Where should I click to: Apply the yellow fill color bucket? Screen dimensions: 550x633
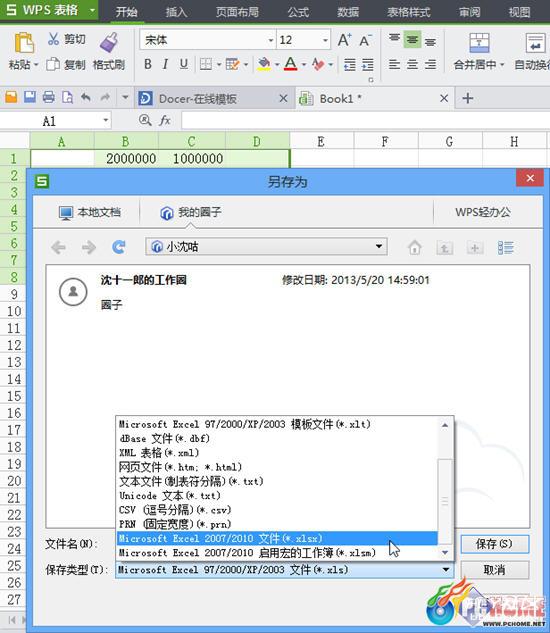(264, 64)
